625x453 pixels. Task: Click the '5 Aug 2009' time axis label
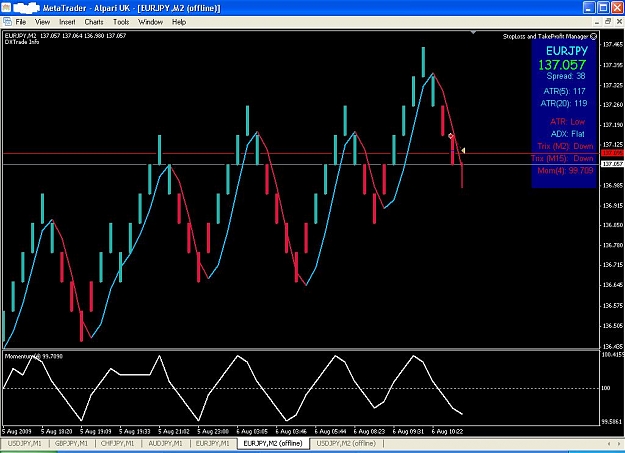(x=17, y=431)
